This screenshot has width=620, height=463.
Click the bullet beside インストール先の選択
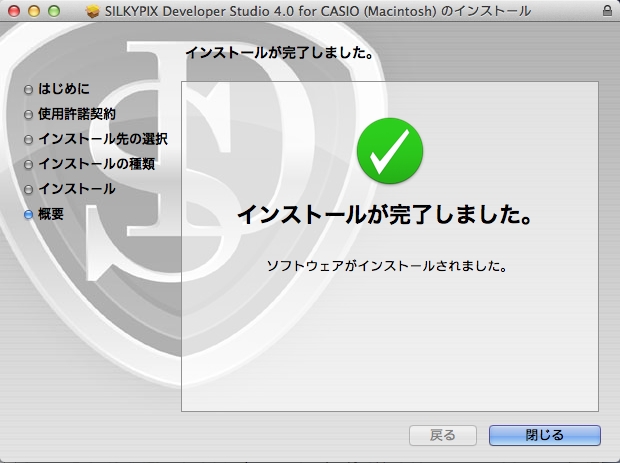tap(28, 140)
